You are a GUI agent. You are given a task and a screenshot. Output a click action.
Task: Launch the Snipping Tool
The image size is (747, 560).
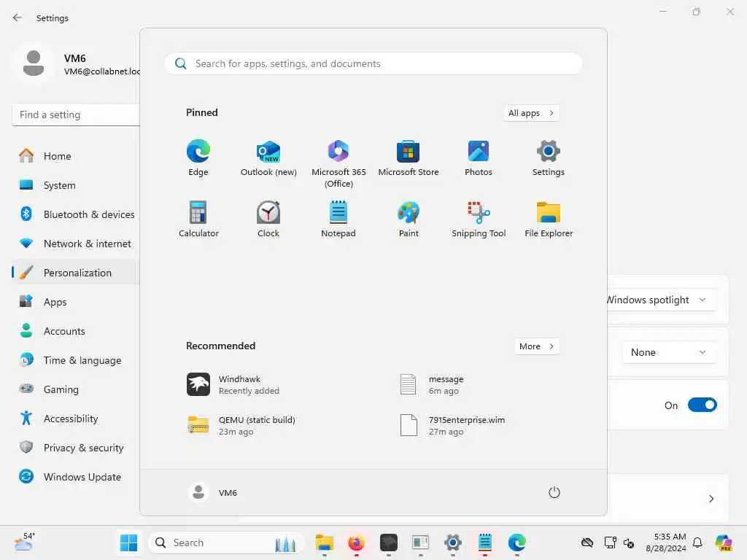pos(479,219)
